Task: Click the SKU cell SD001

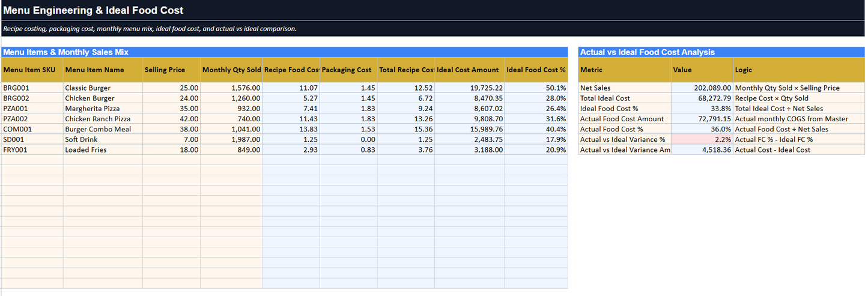Action: 32,139
